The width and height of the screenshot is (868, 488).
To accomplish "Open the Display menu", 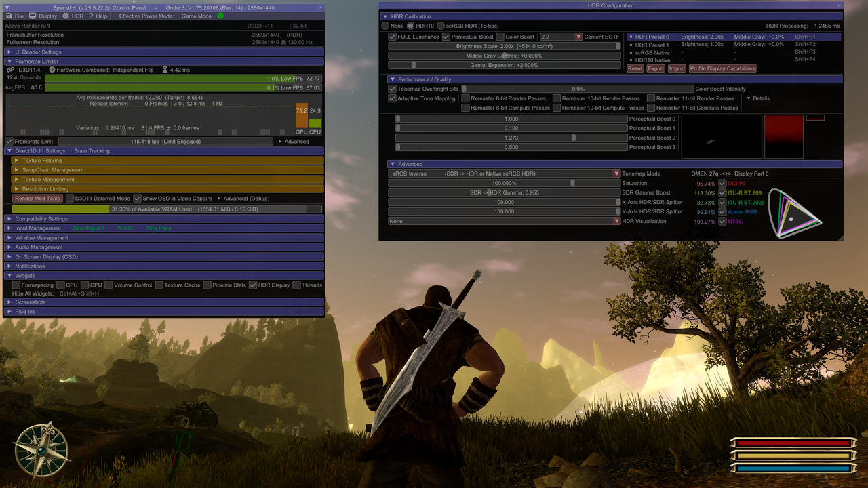I will pyautogui.click(x=43, y=16).
